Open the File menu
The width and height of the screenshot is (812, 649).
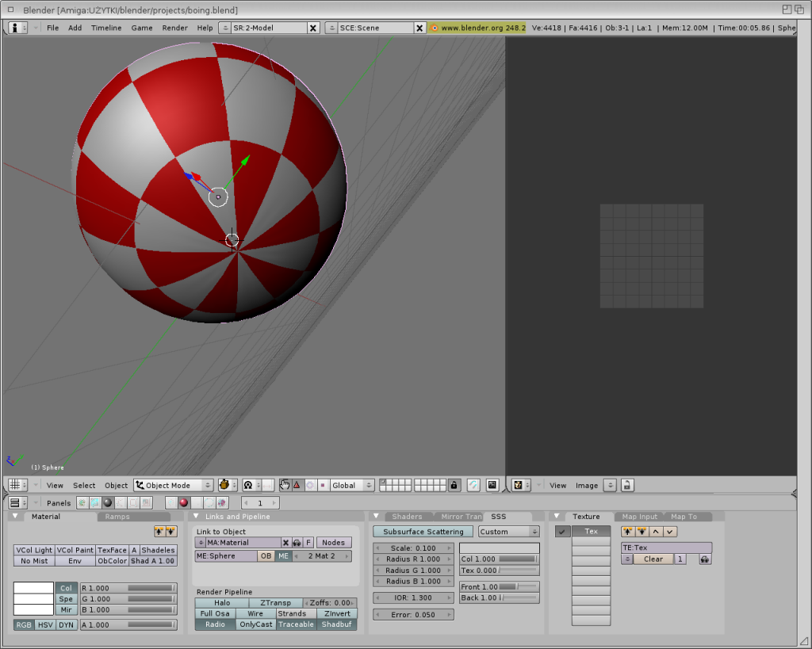53,28
